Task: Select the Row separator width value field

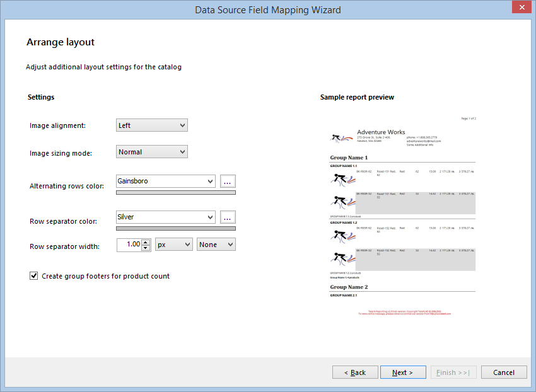Action: (129, 244)
